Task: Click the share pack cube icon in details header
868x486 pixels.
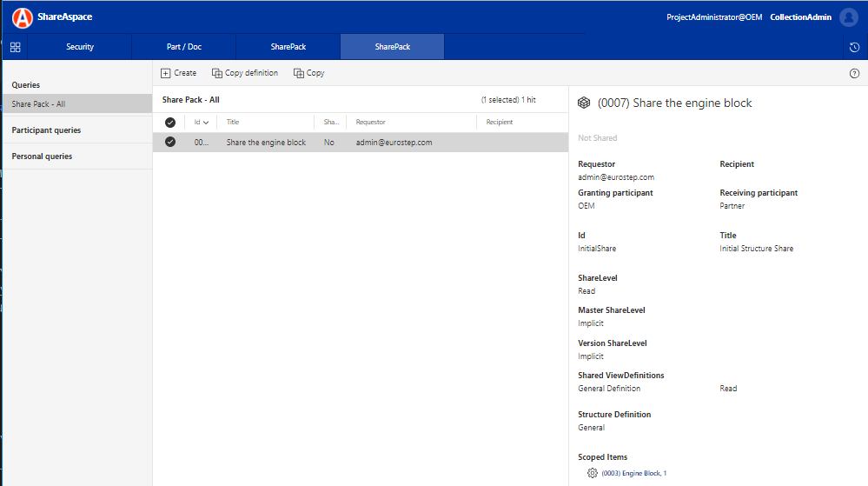Action: point(584,103)
